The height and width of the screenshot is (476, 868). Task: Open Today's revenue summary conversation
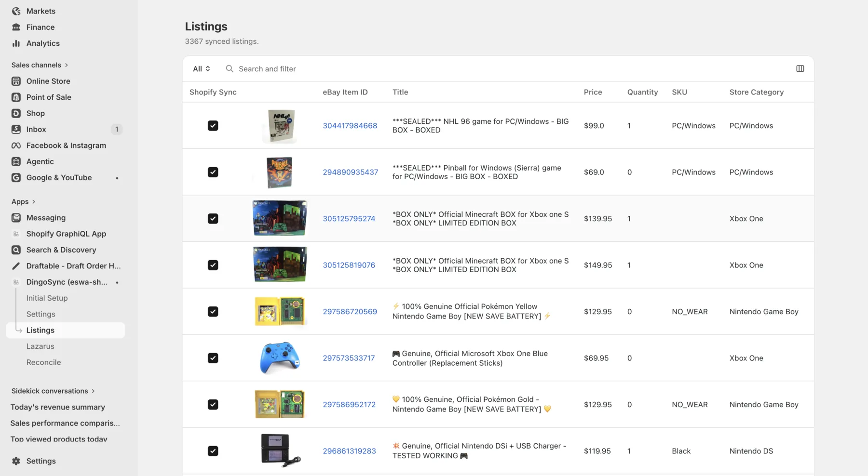(58, 407)
